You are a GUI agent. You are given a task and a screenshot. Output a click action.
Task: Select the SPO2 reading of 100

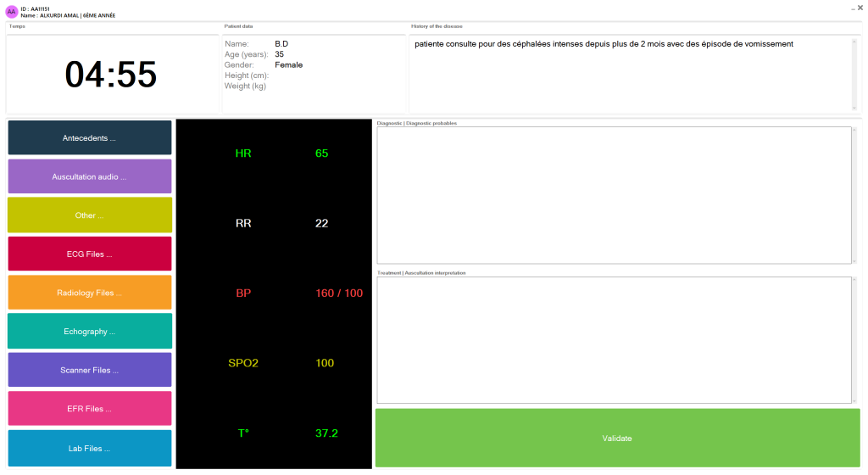tap(325, 363)
